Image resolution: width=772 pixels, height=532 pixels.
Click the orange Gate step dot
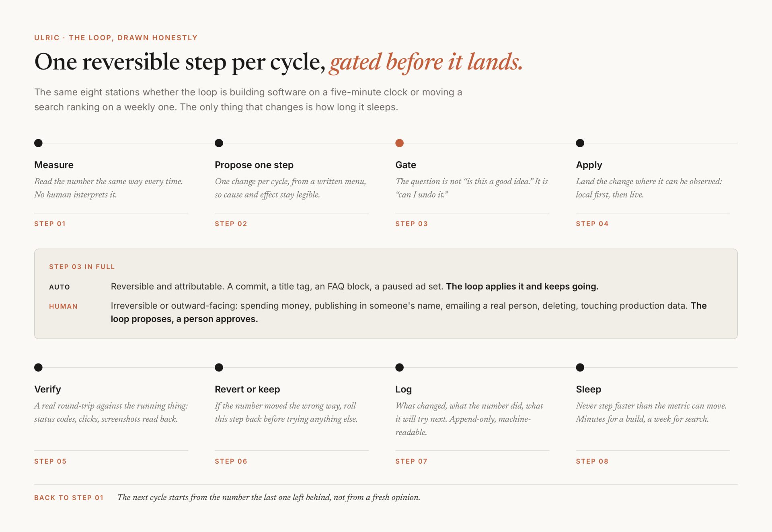[399, 143]
